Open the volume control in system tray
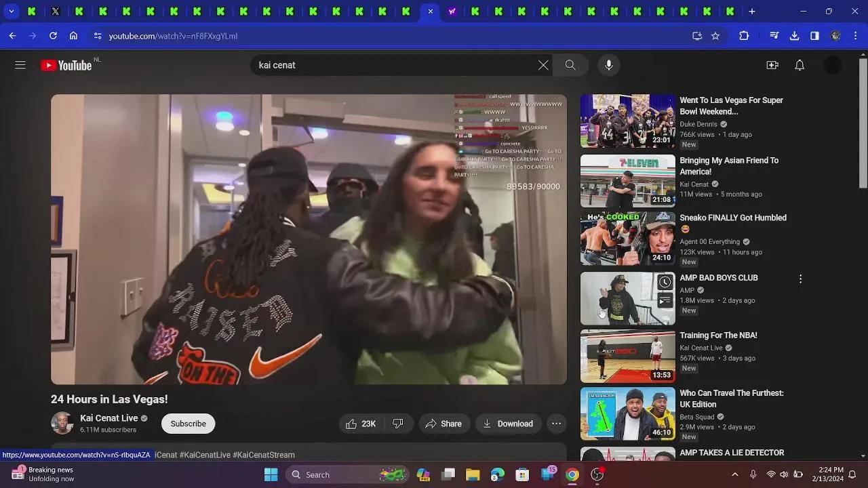This screenshot has height=488, width=868. tap(784, 474)
